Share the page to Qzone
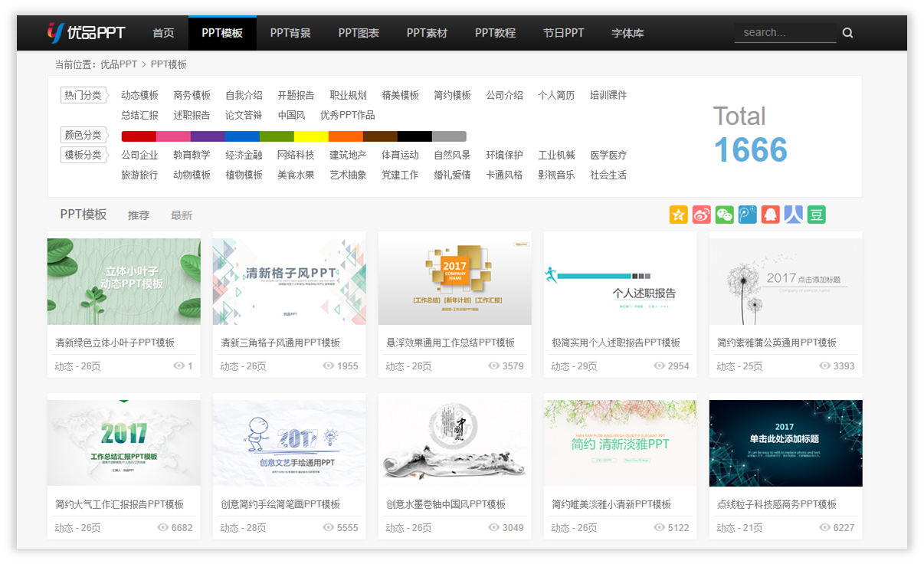924x564 pixels. click(x=678, y=215)
